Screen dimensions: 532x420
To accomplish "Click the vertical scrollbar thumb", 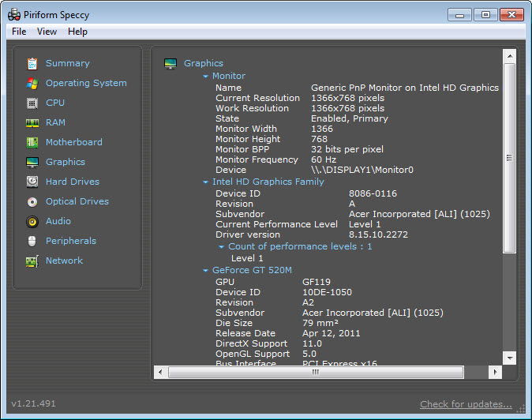I will click(x=510, y=158).
